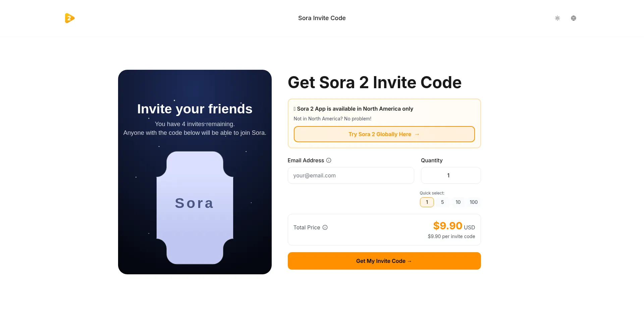Click the orange number 2 site logo
Screen dimensions: 644x333
[69, 18]
